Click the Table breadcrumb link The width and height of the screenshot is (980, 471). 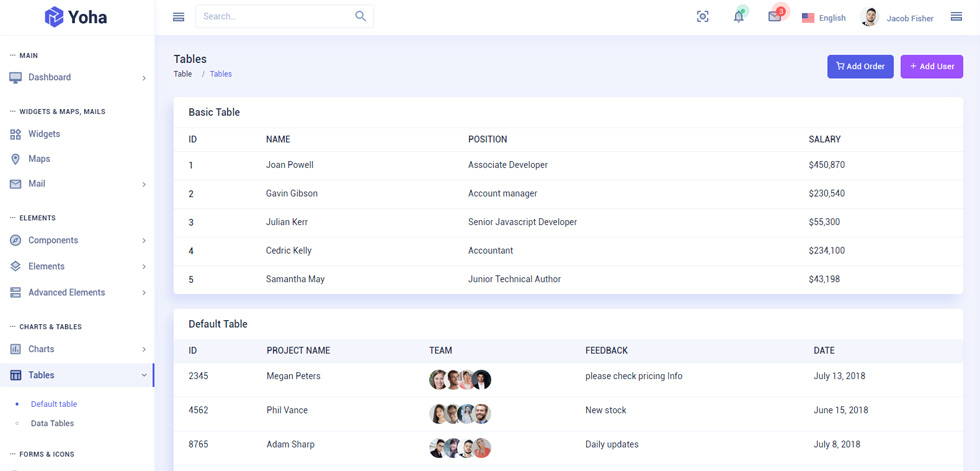tap(183, 74)
